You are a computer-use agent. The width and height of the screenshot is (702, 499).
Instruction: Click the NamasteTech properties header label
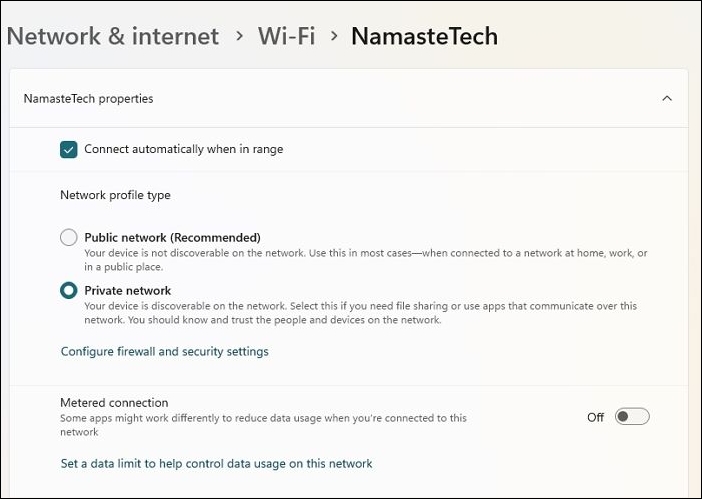(x=88, y=99)
